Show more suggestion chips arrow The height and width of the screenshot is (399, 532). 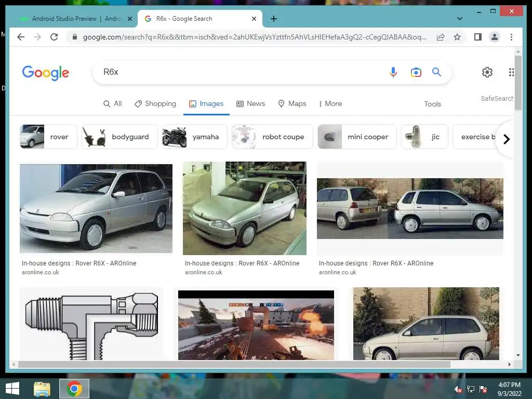coord(506,139)
